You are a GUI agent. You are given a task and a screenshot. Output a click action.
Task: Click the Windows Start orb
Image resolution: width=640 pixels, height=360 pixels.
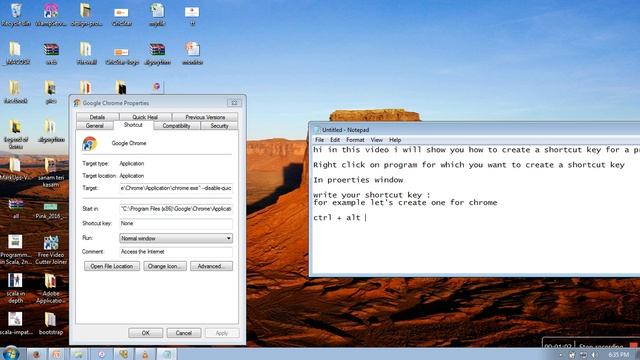[x=11, y=353]
